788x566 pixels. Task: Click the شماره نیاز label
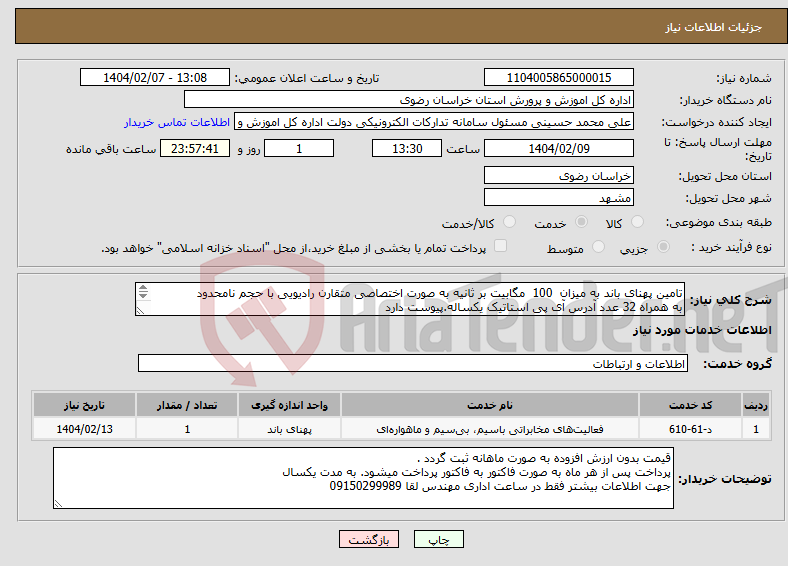[x=744, y=78]
